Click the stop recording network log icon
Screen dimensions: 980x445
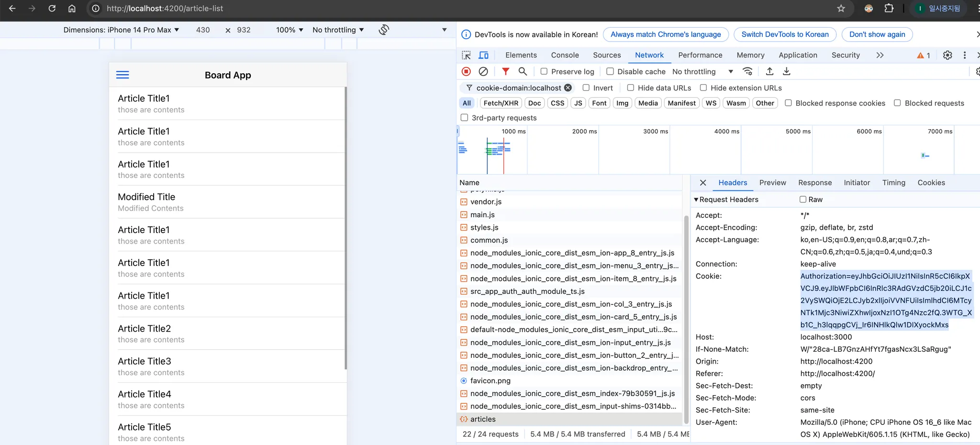pyautogui.click(x=466, y=71)
